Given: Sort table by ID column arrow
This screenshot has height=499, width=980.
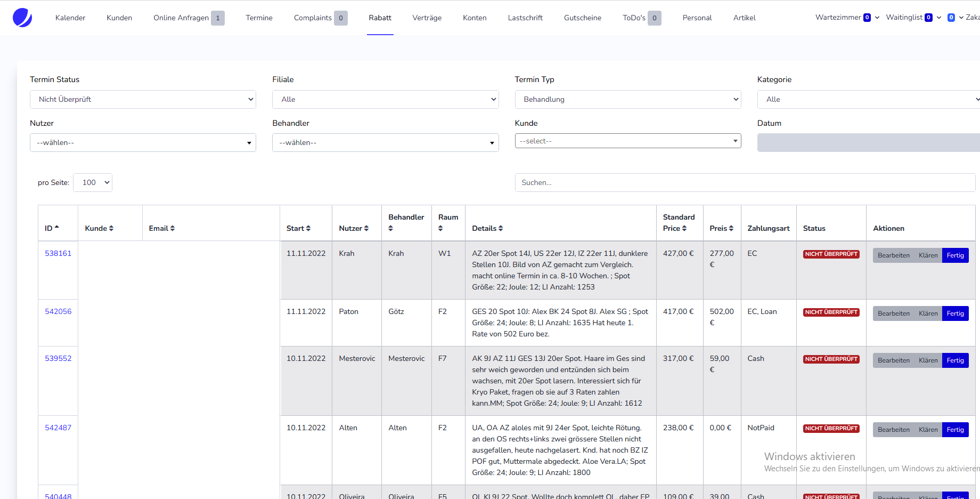Looking at the screenshot, I should coord(57,228).
